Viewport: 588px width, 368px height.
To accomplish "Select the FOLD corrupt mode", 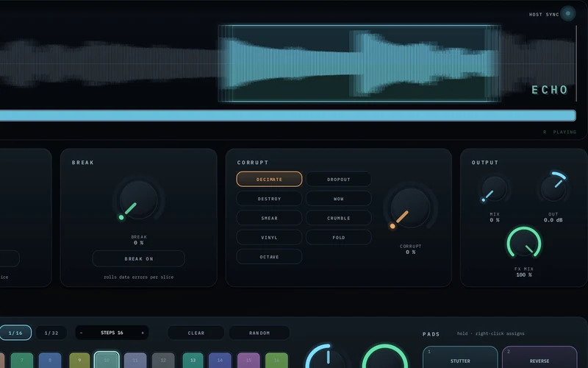I will click(339, 237).
